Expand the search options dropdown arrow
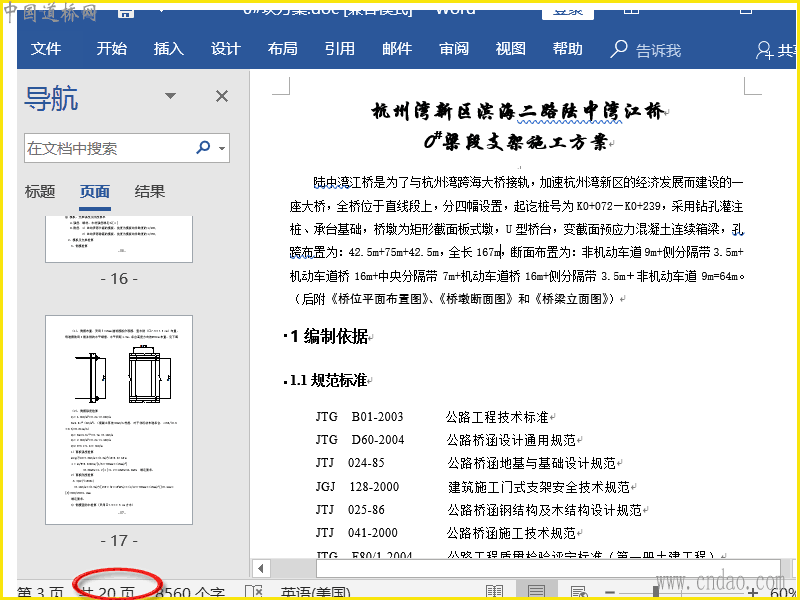Screen dimensions: 800x600 point(222,148)
